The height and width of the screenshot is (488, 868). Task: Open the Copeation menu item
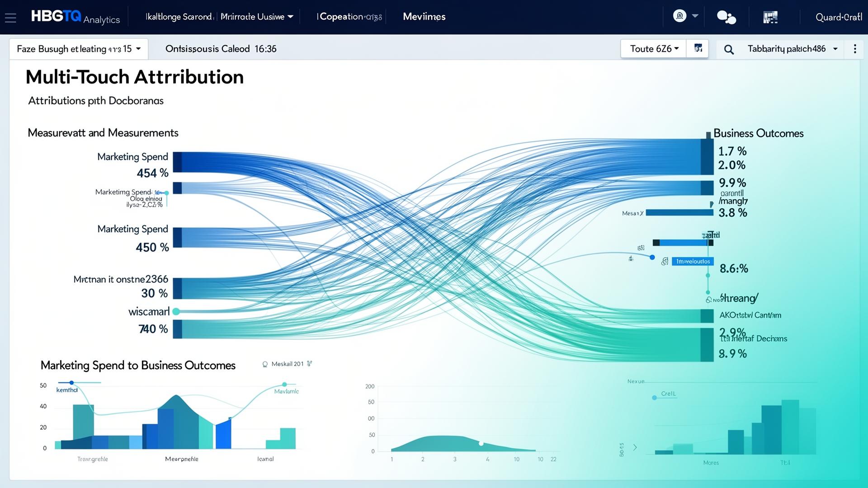[349, 17]
